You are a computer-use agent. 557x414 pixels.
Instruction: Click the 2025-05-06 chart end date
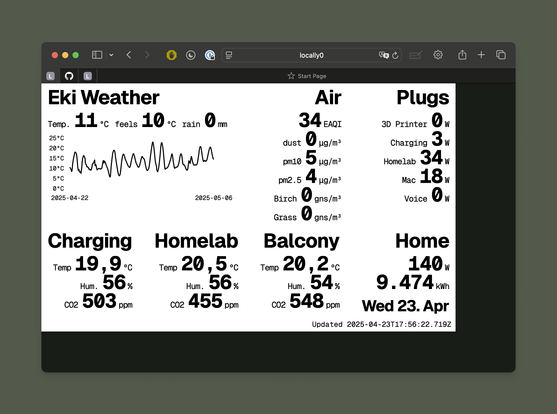tap(213, 198)
